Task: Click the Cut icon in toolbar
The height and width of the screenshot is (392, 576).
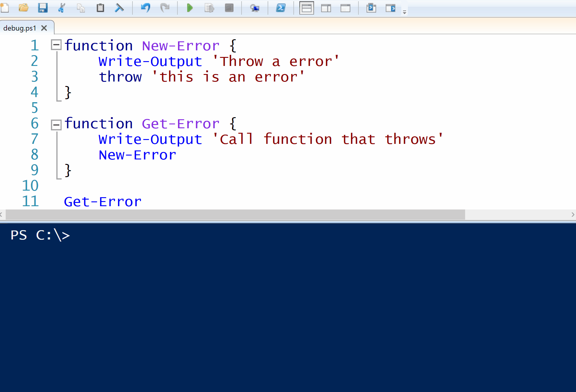Action: tap(60, 8)
